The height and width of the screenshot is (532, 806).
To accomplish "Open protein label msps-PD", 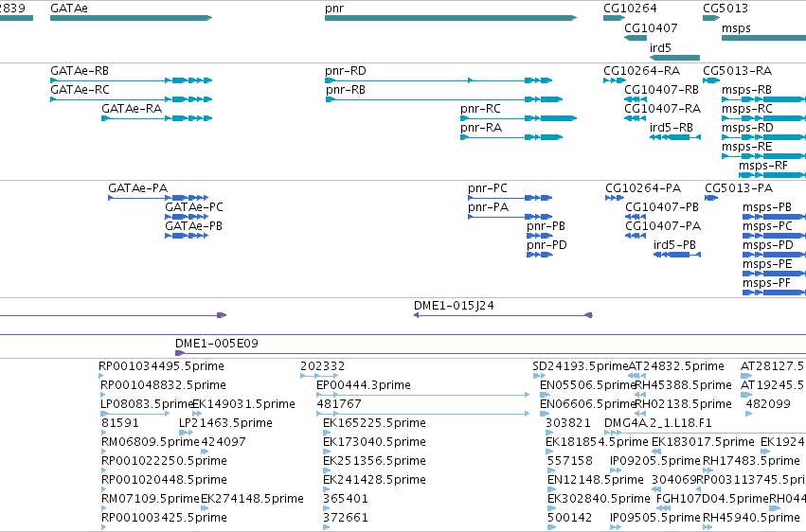I will coord(768,245).
